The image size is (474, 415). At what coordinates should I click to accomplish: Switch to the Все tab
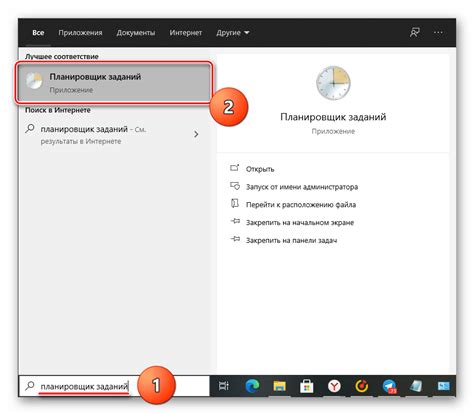click(x=38, y=33)
